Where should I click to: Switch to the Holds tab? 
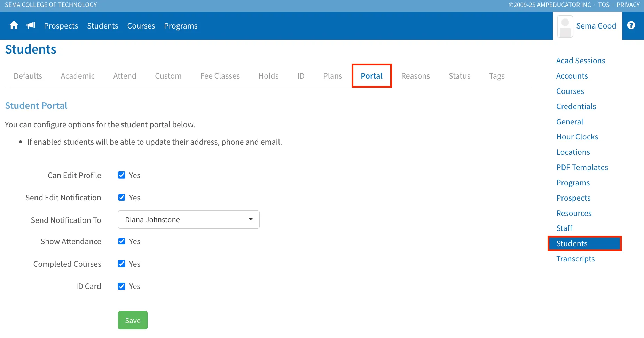[x=268, y=76]
